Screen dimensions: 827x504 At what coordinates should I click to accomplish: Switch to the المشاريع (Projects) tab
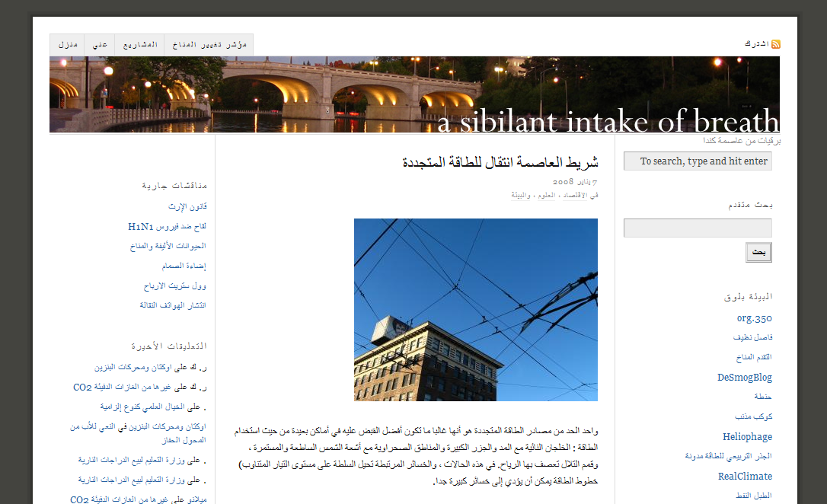[x=139, y=45]
